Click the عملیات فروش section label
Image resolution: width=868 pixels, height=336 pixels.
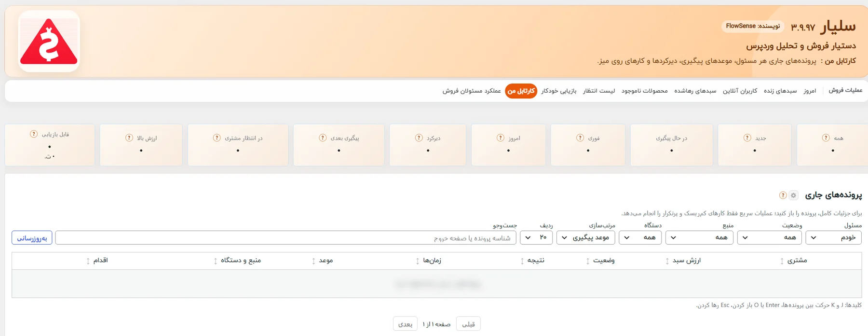(x=845, y=90)
